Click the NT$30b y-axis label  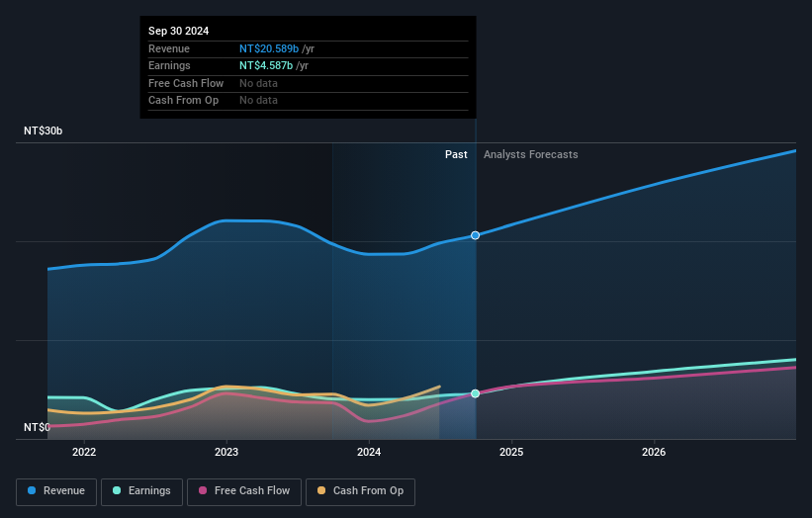[43, 130]
